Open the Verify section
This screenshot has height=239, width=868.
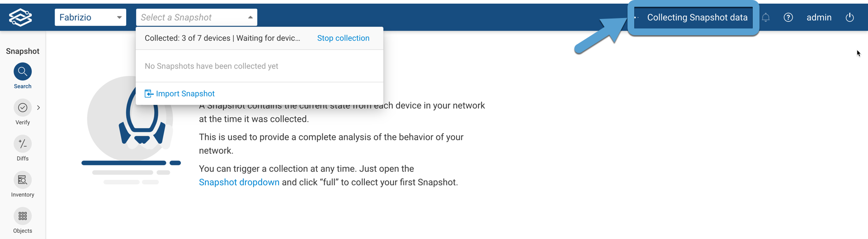point(23,108)
